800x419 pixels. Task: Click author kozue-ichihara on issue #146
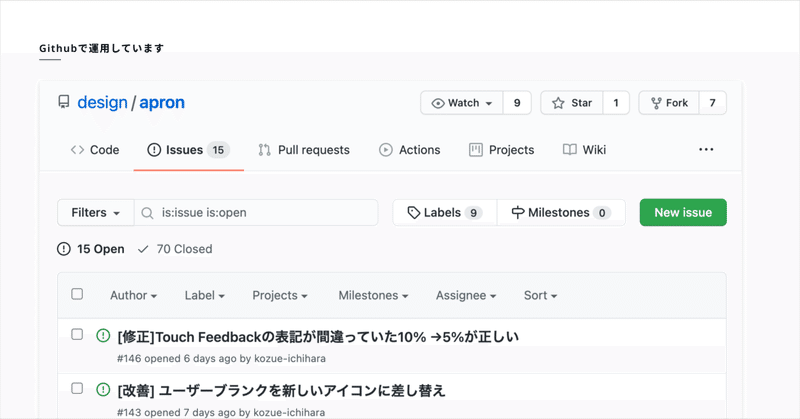pyautogui.click(x=290, y=358)
